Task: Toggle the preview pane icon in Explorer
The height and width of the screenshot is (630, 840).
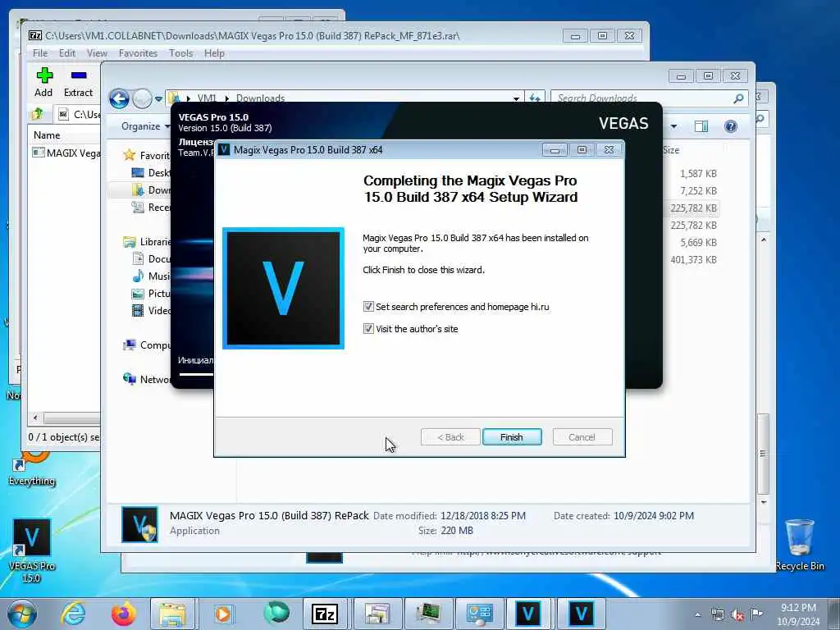Action: (701, 126)
